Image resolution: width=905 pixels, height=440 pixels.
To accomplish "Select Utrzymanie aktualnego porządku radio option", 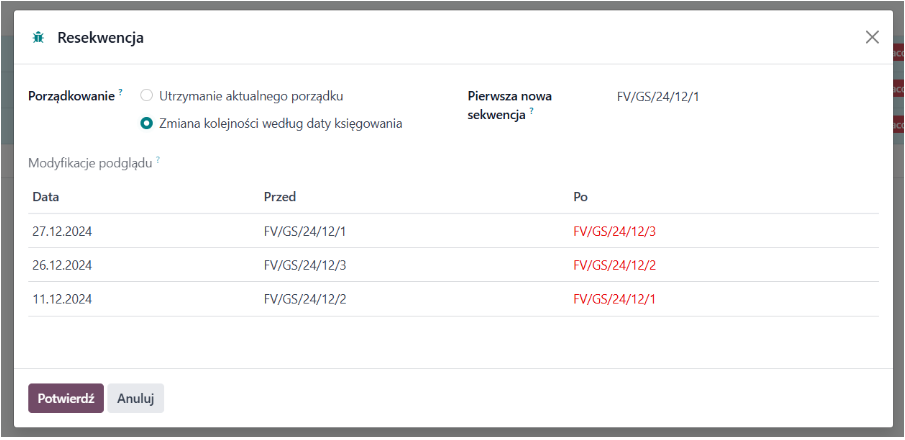I will click(x=147, y=96).
